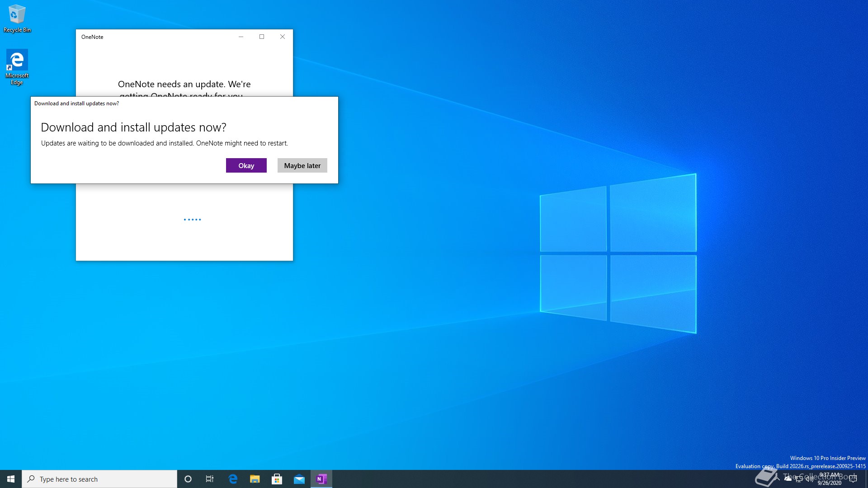Postpone updates with Maybe later
Screen dimensions: 868x488
tap(302, 165)
